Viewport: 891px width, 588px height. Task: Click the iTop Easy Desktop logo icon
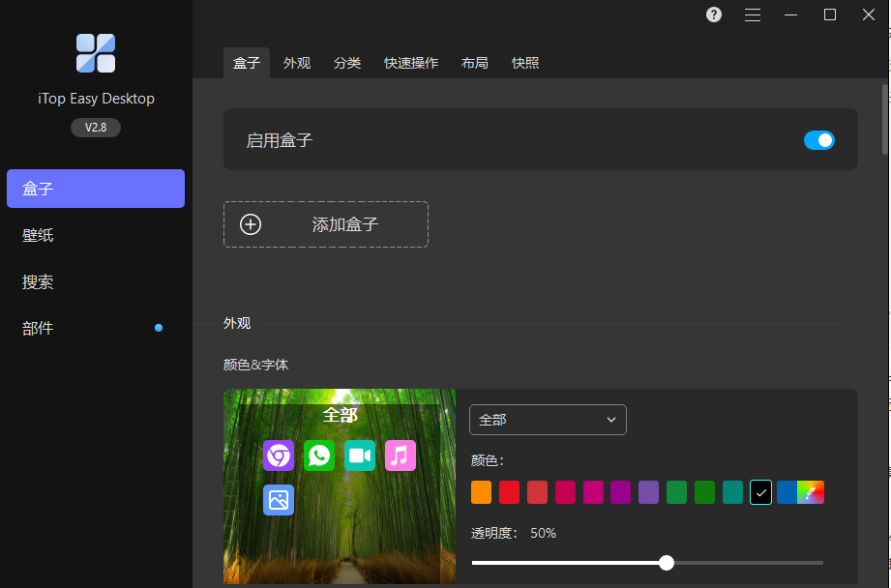point(95,52)
